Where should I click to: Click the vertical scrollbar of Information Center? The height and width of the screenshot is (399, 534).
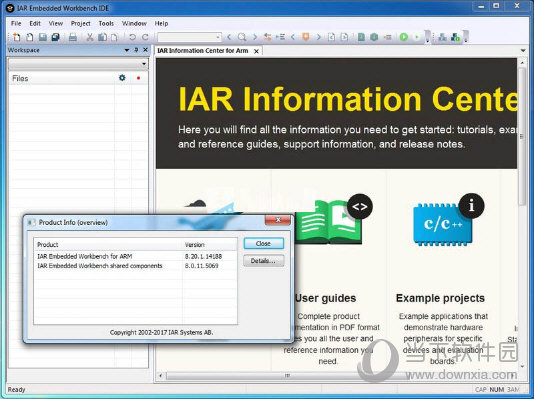click(x=522, y=136)
